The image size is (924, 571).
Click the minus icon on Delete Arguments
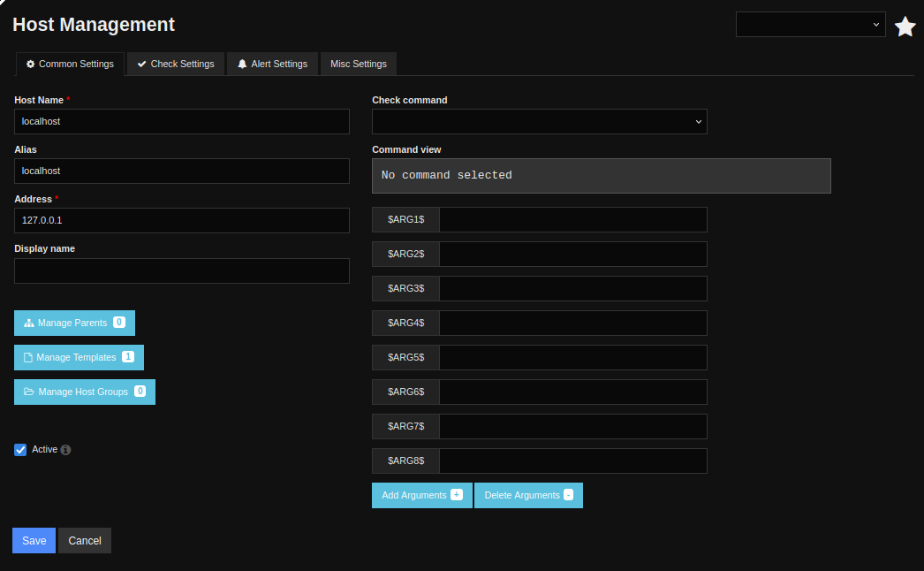coord(568,495)
